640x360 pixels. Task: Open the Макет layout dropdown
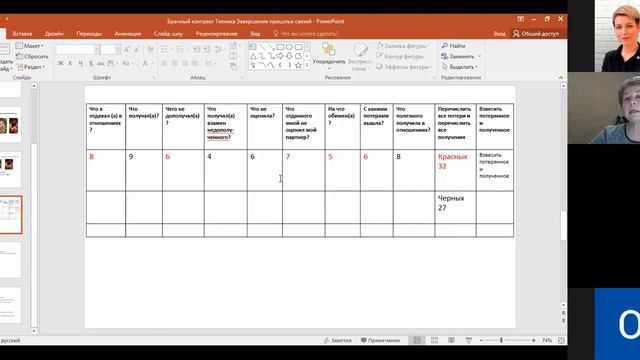pos(29,46)
